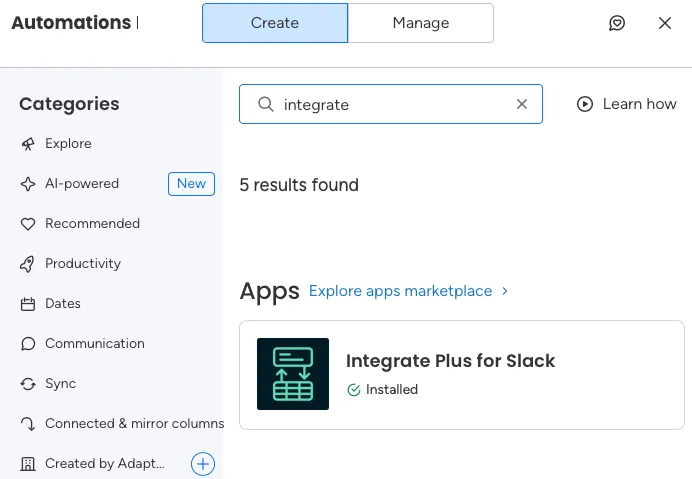Select the Explore category
The width and height of the screenshot is (692, 479).
click(x=68, y=143)
